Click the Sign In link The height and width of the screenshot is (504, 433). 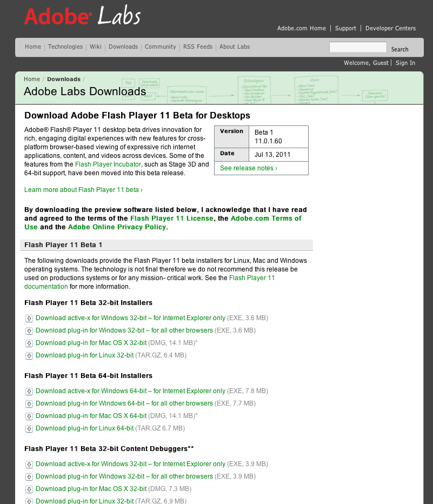pos(405,63)
